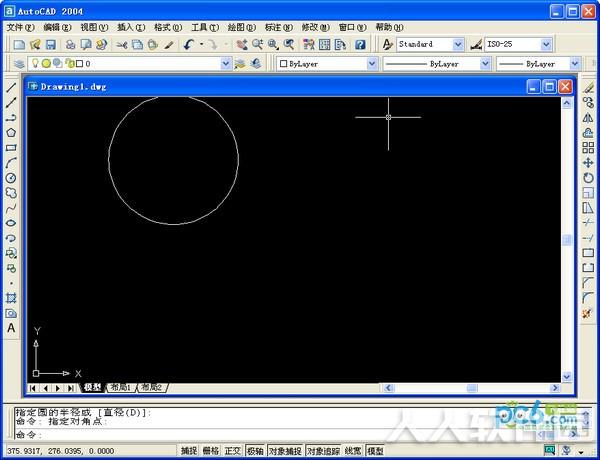The width and height of the screenshot is (600, 460).
Task: Toggle 对象追踪 object tracking
Action: [323, 451]
